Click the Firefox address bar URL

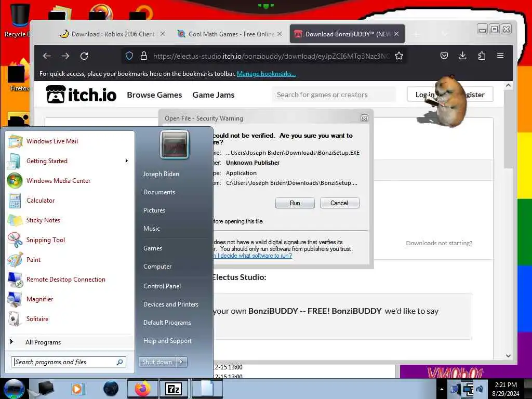(x=271, y=56)
